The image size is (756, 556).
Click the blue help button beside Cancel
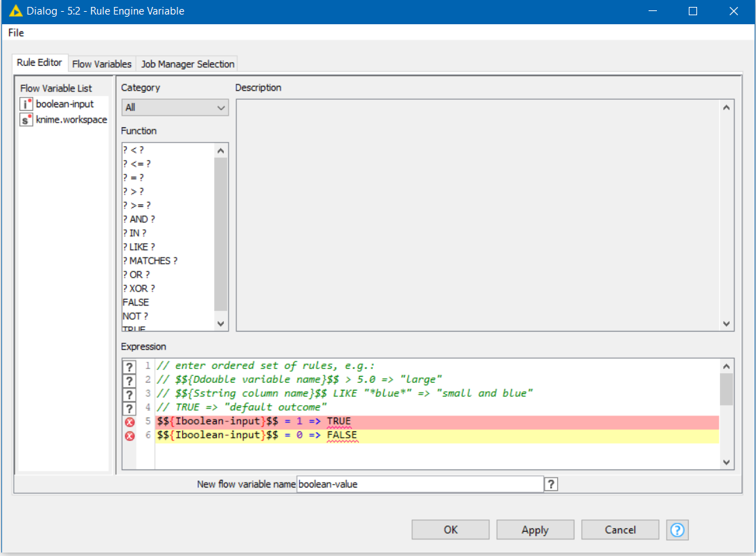point(677,530)
